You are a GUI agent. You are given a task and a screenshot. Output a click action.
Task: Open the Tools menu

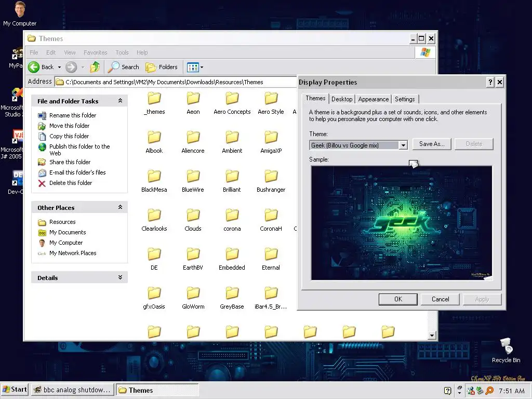point(122,52)
